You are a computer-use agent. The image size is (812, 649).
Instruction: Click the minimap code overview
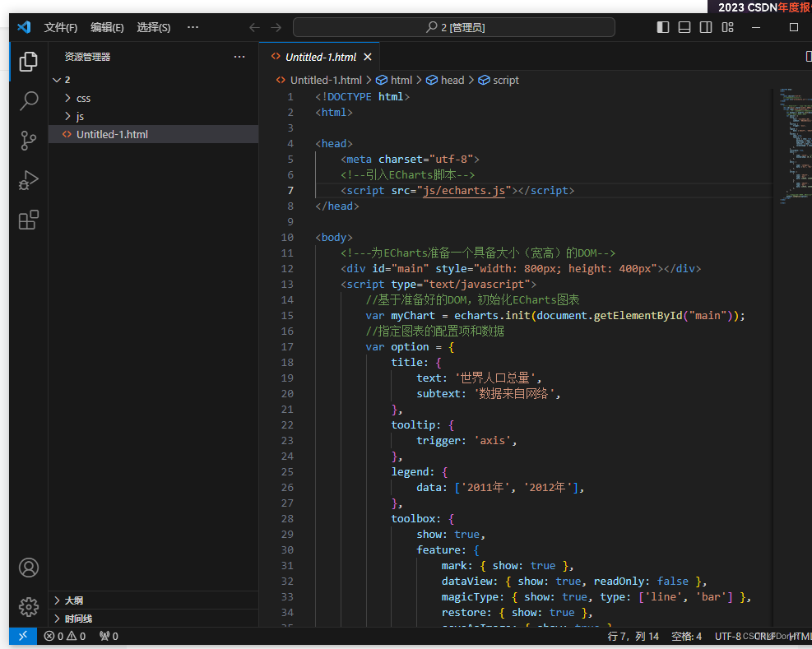(x=796, y=147)
